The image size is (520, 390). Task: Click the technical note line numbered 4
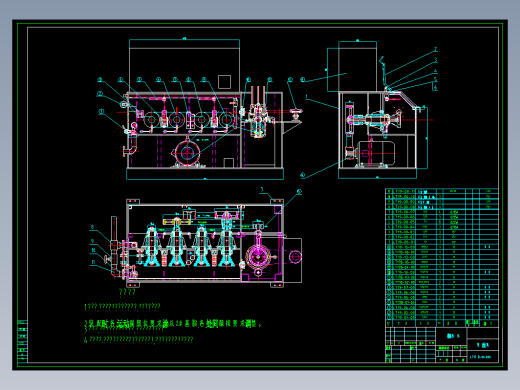139,339
